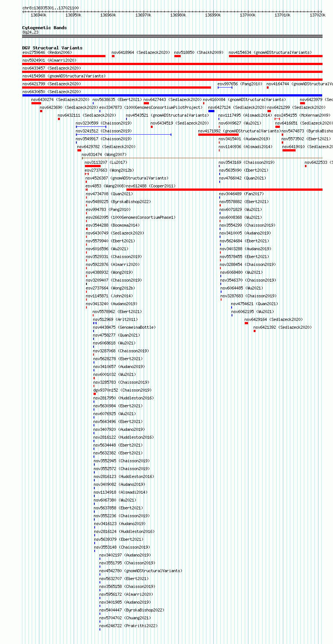
Task: Click the nsv4154634 gnomAD structural variant label
Action: [x=270, y=53]
